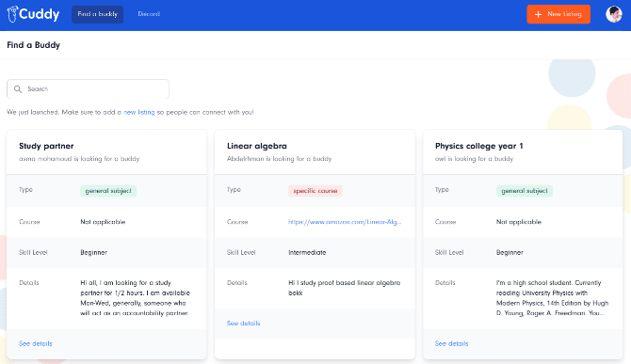The height and width of the screenshot is (364, 631).
Task: Click the specific course type badge
Action: point(315,191)
